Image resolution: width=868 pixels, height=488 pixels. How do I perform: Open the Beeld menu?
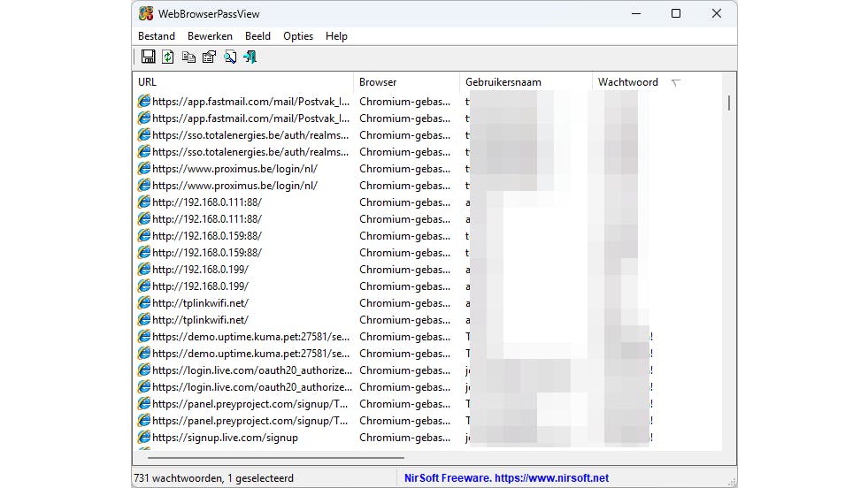(257, 36)
